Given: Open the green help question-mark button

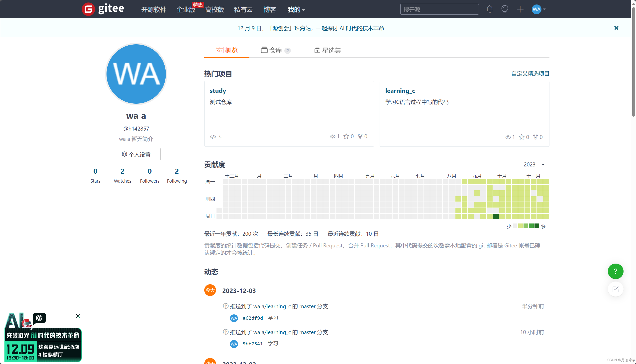Looking at the screenshot, I should (x=615, y=271).
